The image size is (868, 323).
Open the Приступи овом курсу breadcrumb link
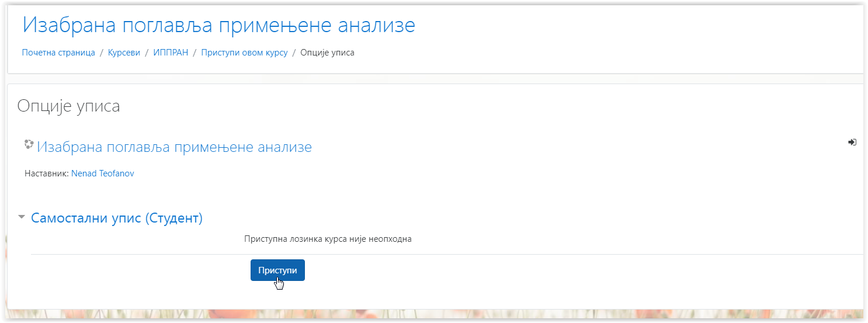244,53
